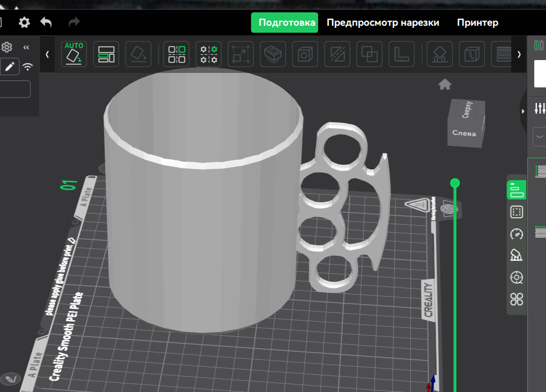Select the L-shaped ruler measure tool
This screenshot has width=546, height=392.
click(402, 54)
